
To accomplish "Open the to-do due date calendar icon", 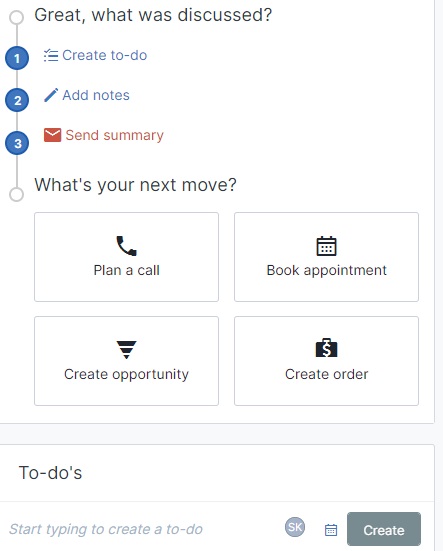I will point(331,530).
